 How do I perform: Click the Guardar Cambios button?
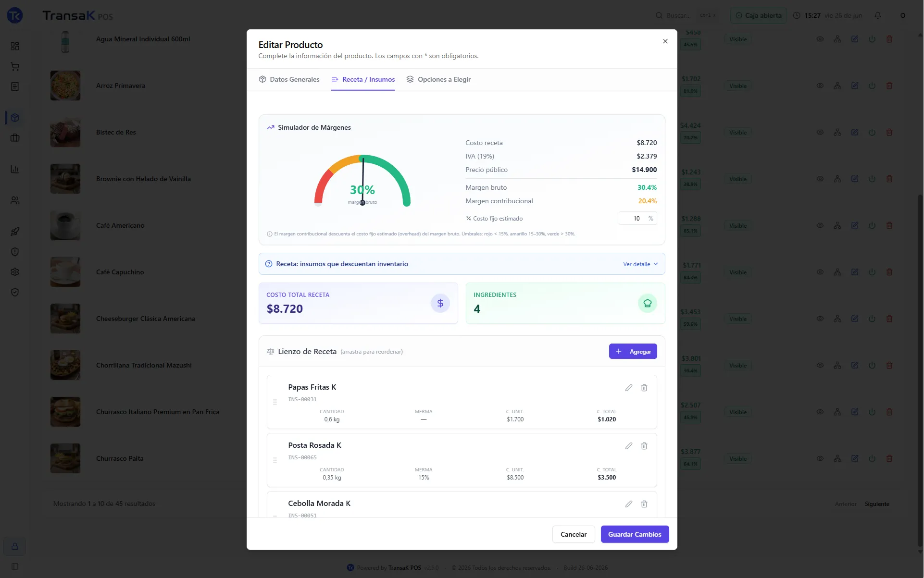click(635, 534)
